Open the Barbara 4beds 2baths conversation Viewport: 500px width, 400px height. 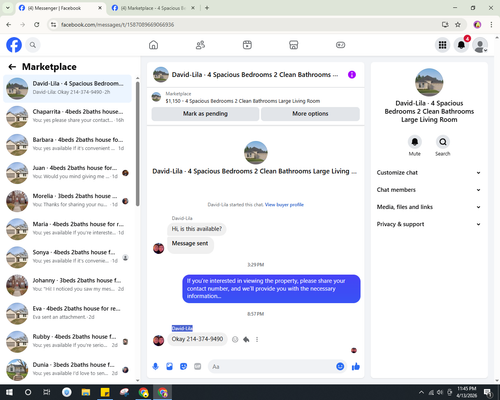coord(67,145)
